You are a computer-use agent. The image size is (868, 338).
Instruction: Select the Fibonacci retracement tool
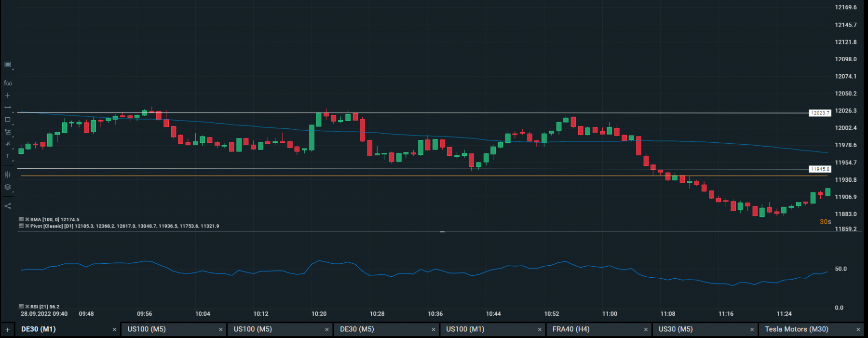click(x=8, y=132)
